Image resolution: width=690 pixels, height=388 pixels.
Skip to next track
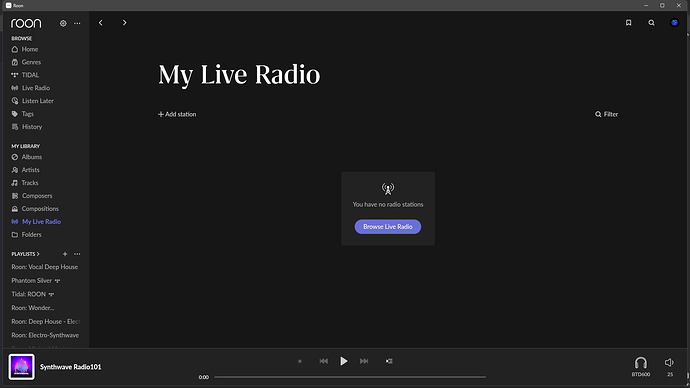(364, 361)
